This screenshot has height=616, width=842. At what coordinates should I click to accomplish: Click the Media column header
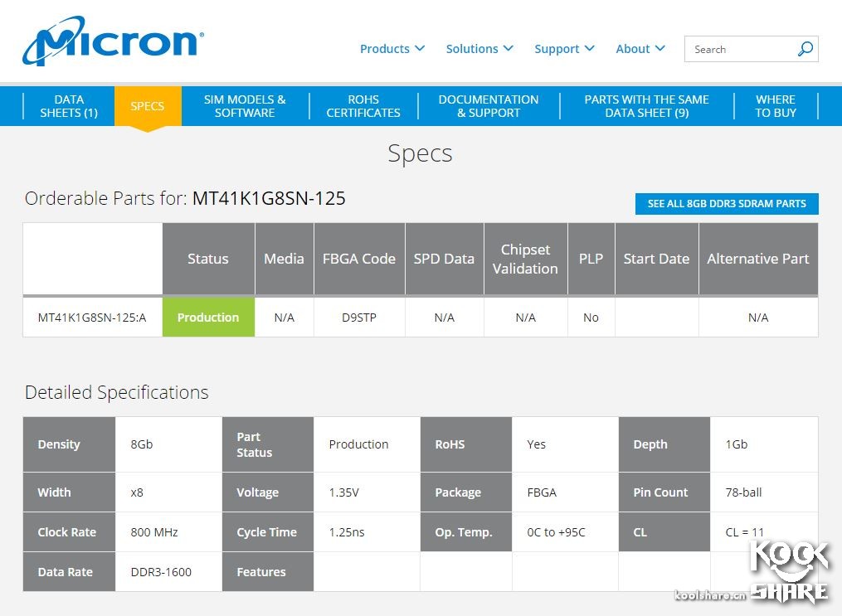(284, 259)
